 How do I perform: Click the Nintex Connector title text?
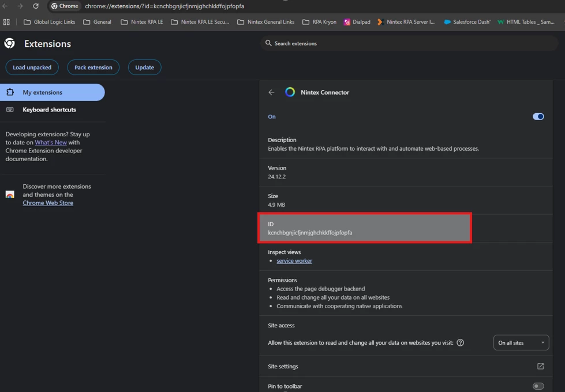point(325,92)
